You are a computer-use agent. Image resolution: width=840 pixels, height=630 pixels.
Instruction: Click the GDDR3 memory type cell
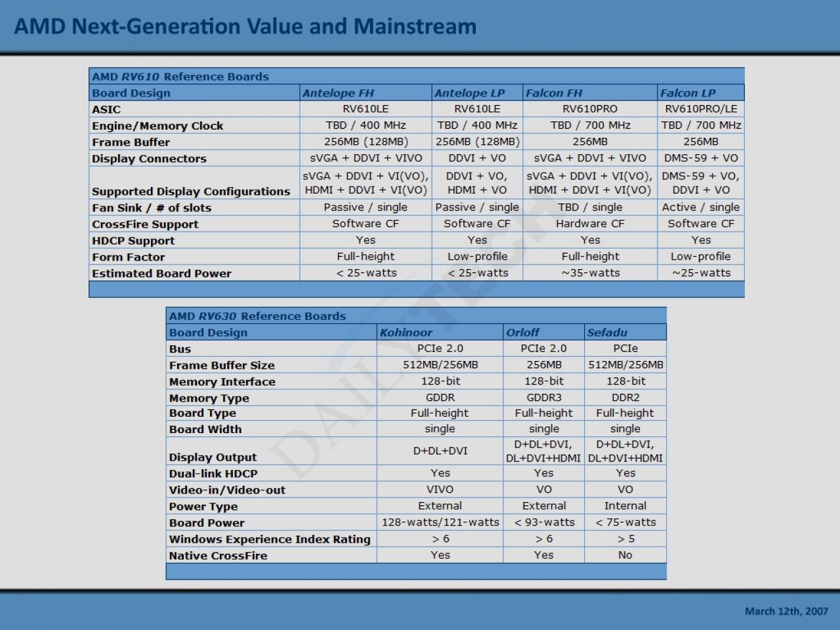pyautogui.click(x=543, y=398)
